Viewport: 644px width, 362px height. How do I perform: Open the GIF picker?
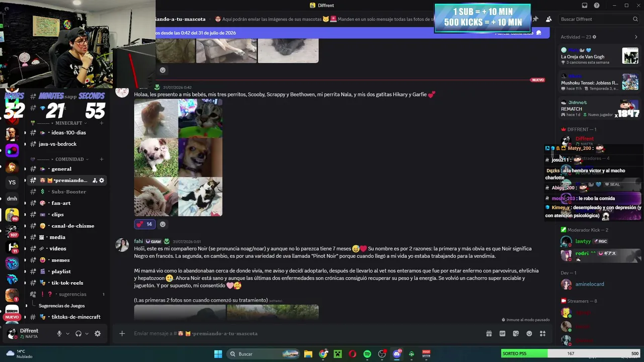click(502, 333)
